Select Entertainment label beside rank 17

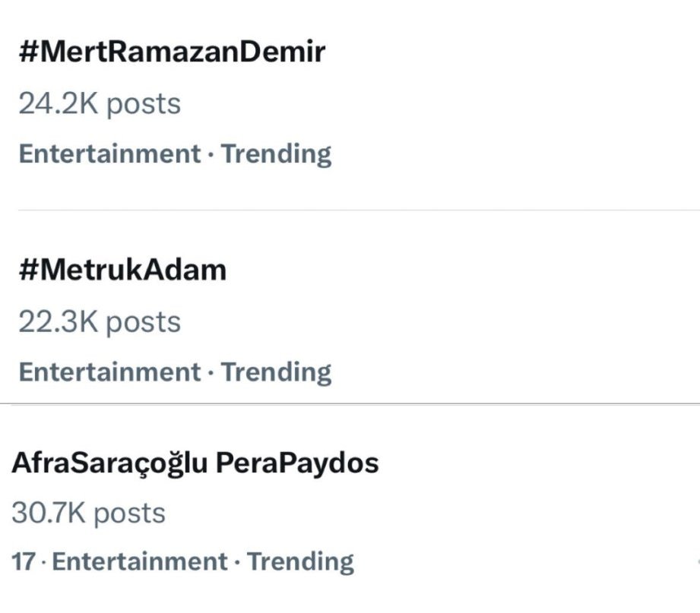[140, 562]
